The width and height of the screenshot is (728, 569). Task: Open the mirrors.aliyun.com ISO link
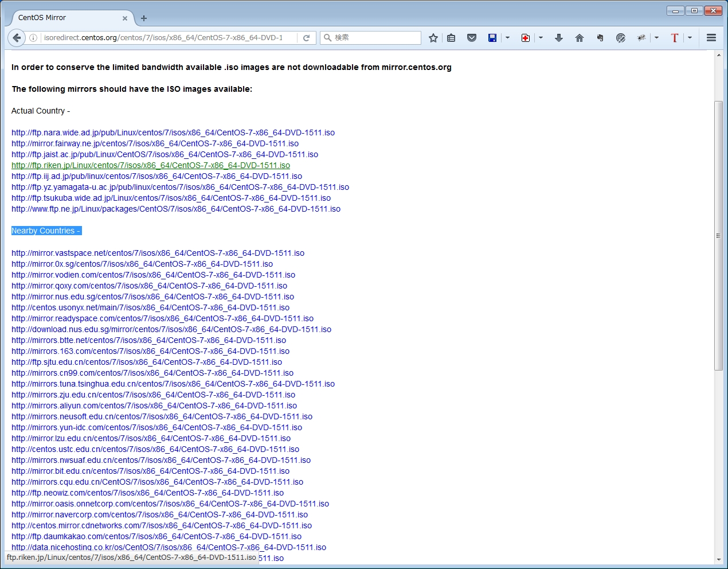tap(154, 406)
